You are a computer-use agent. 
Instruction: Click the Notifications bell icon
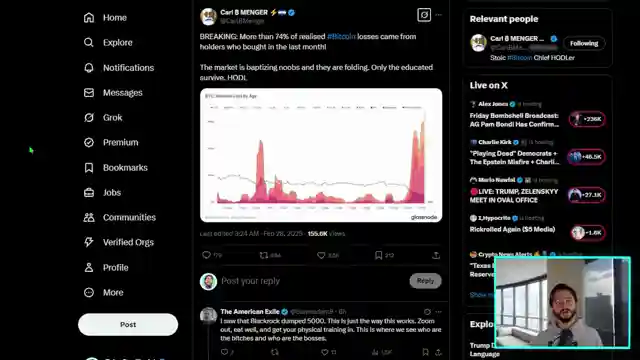click(89, 68)
